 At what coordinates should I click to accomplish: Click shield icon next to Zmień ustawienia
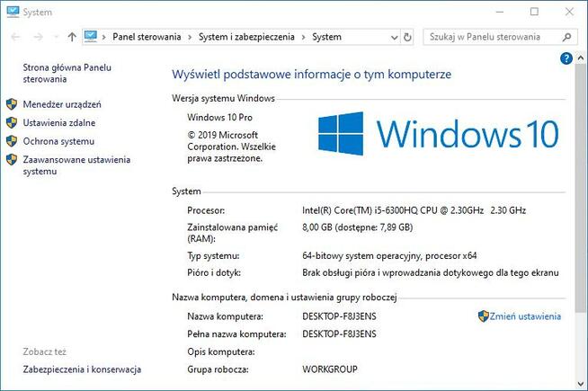pos(484,316)
